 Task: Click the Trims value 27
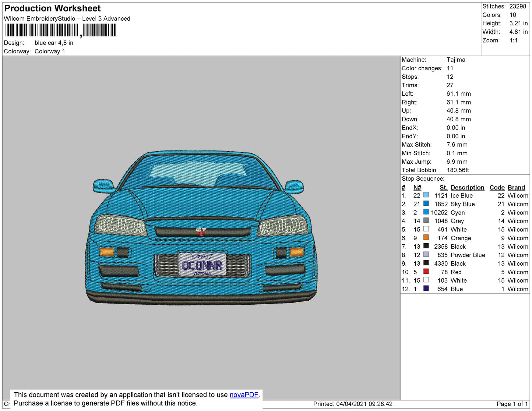[x=450, y=85]
